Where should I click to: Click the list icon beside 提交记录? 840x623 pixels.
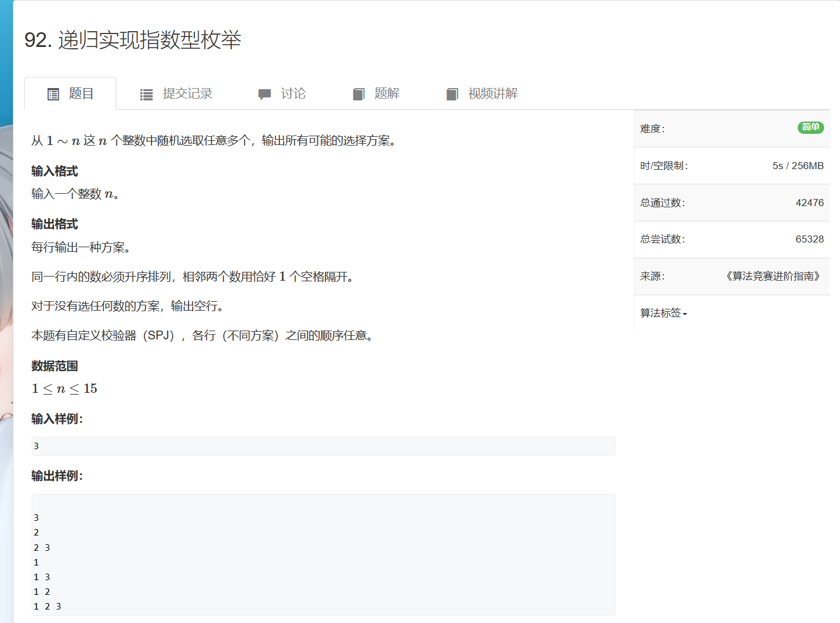click(146, 95)
